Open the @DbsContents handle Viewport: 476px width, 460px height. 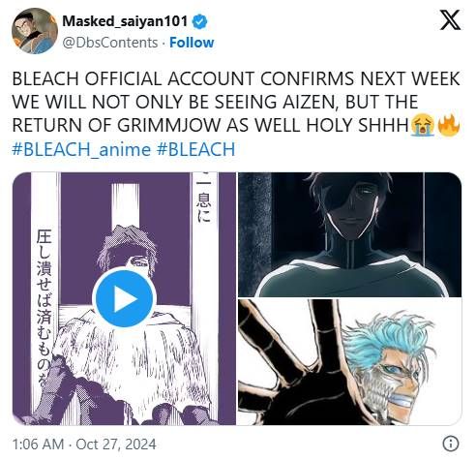(x=110, y=43)
